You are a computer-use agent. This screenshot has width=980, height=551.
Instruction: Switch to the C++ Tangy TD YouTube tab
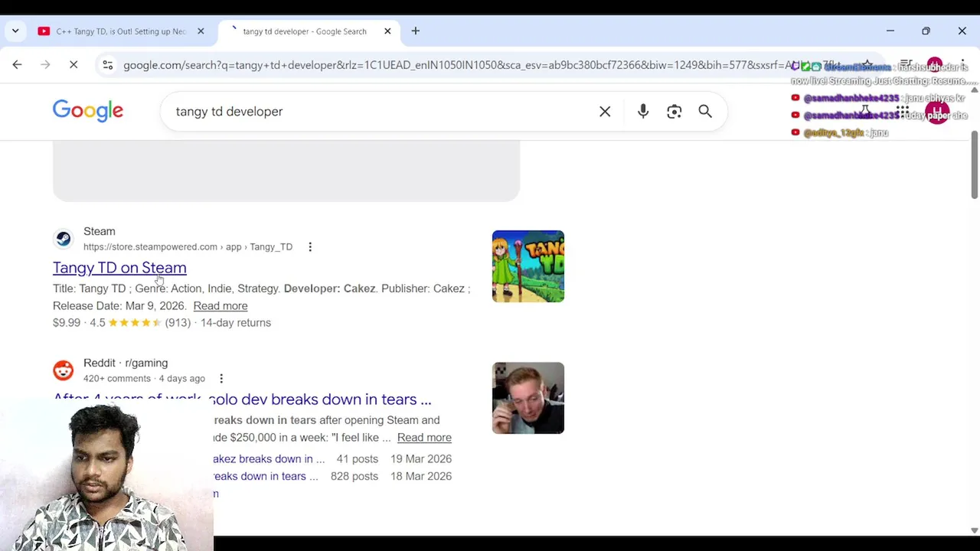point(121,31)
